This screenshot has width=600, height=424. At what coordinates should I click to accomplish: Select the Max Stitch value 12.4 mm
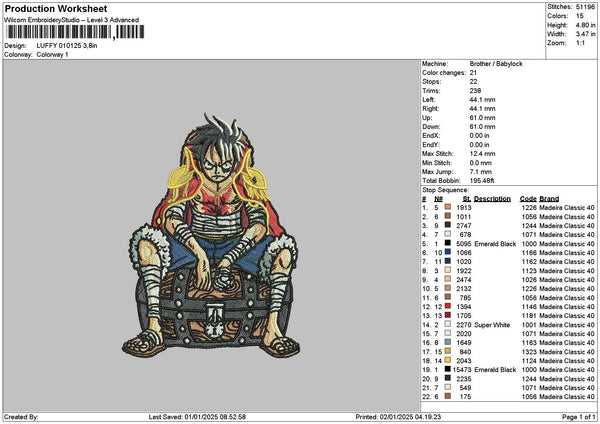483,154
